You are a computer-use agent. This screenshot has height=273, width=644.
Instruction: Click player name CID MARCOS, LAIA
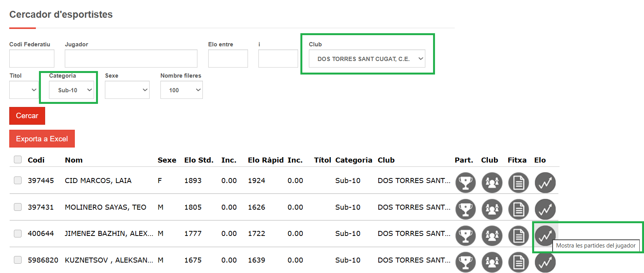pos(98,180)
